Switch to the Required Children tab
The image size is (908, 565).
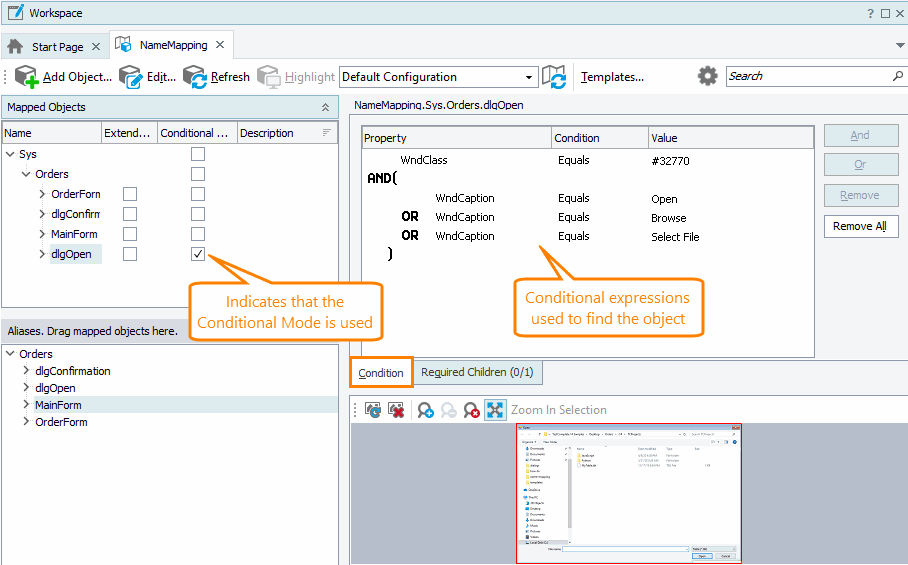tap(477, 372)
